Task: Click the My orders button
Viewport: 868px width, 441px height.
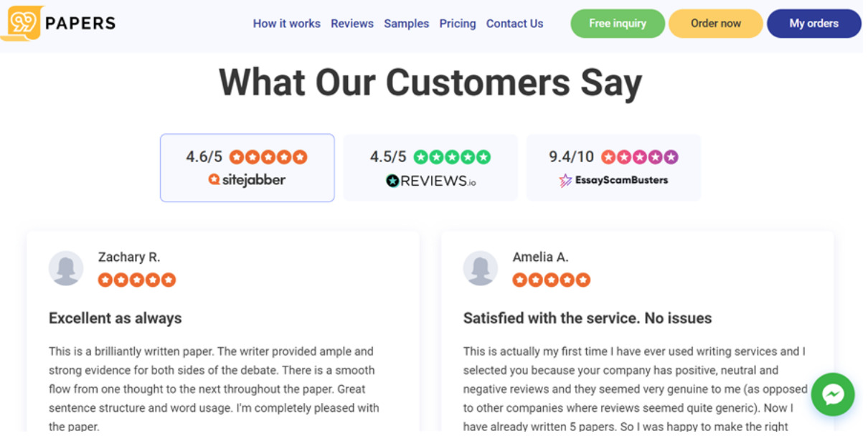Action: pos(813,23)
